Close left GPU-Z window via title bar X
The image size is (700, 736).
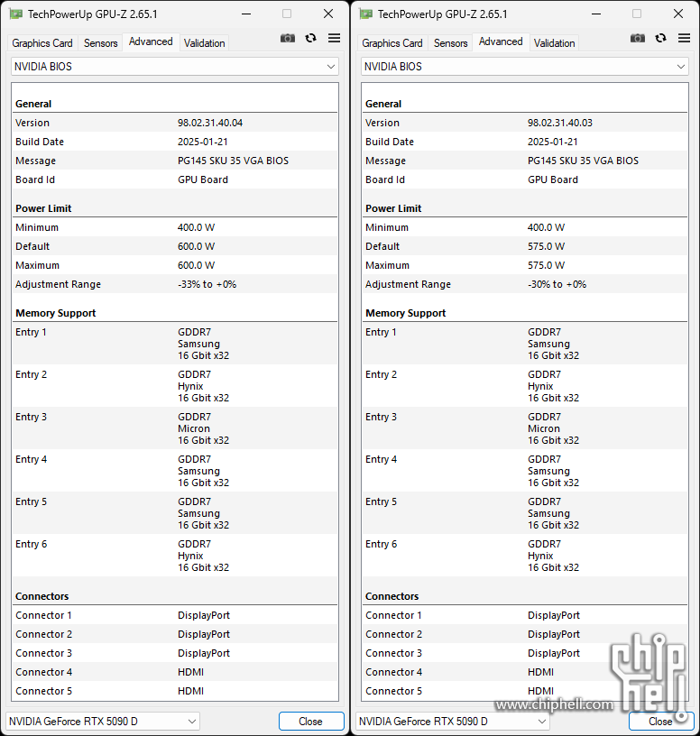pyautogui.click(x=328, y=14)
